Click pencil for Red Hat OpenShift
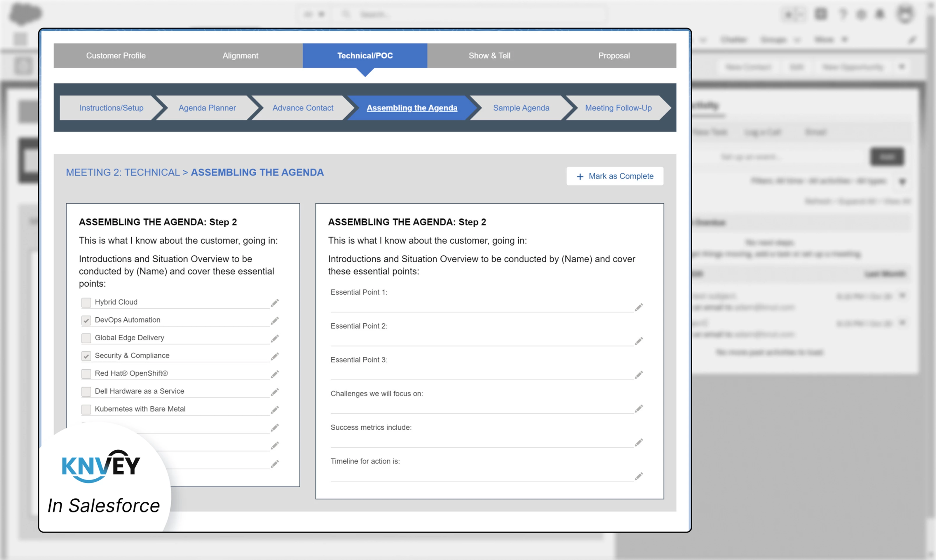 [x=275, y=374]
